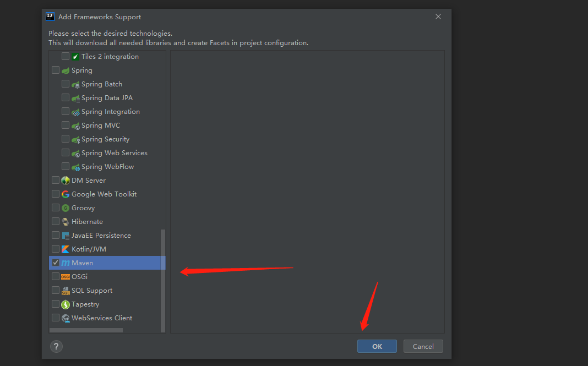588x366 pixels.
Task: Click the Spring leaf icon
Action: pyautogui.click(x=66, y=70)
